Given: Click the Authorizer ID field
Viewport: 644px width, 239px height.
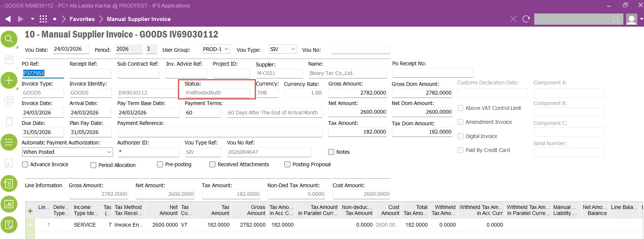Looking at the screenshot, I should (x=148, y=152).
